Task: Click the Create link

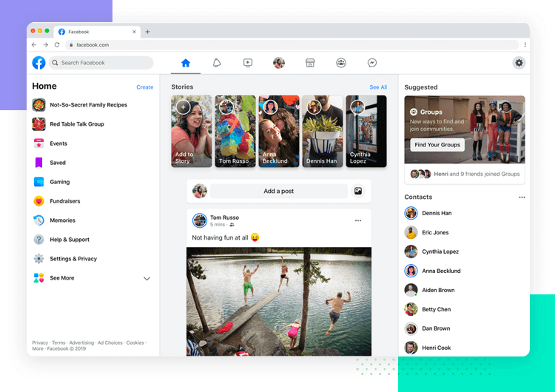Action: click(145, 87)
